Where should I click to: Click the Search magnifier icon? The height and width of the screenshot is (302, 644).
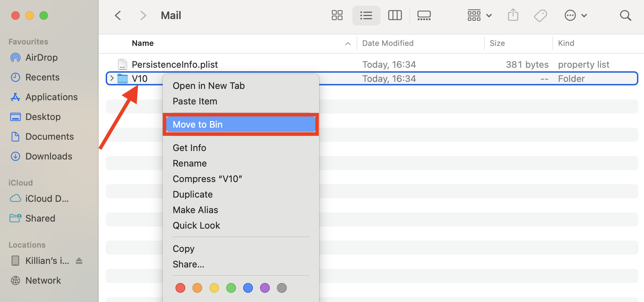tap(625, 16)
